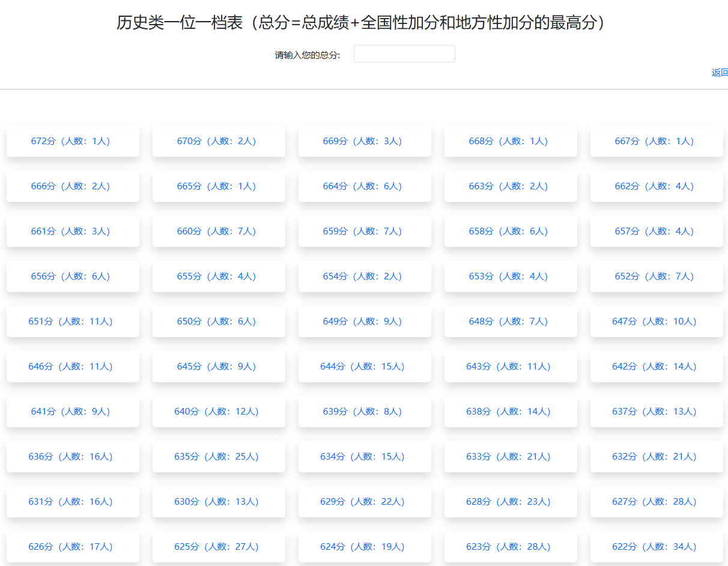This screenshot has width=728, height=566.
Task: Select the 649分 score card
Action: pyautogui.click(x=365, y=321)
